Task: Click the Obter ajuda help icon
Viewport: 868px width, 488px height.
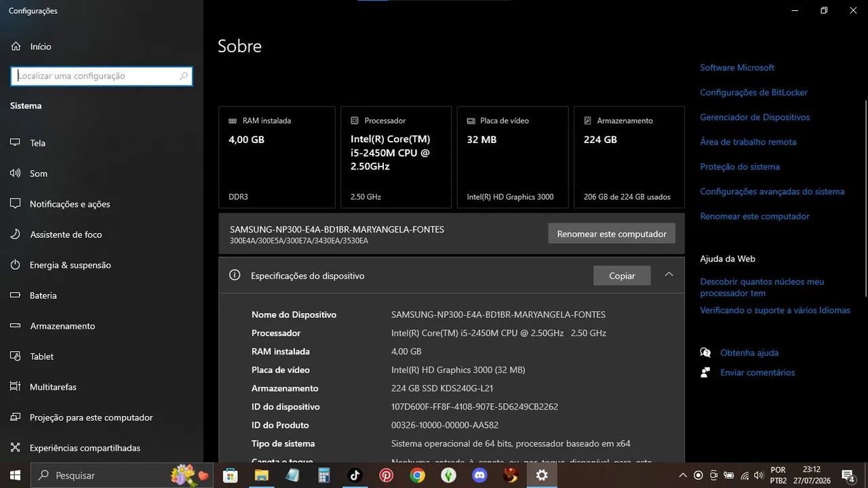Action: tap(705, 352)
